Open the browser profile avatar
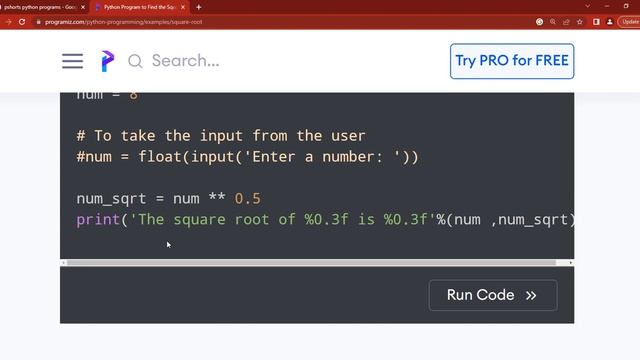 610,22
